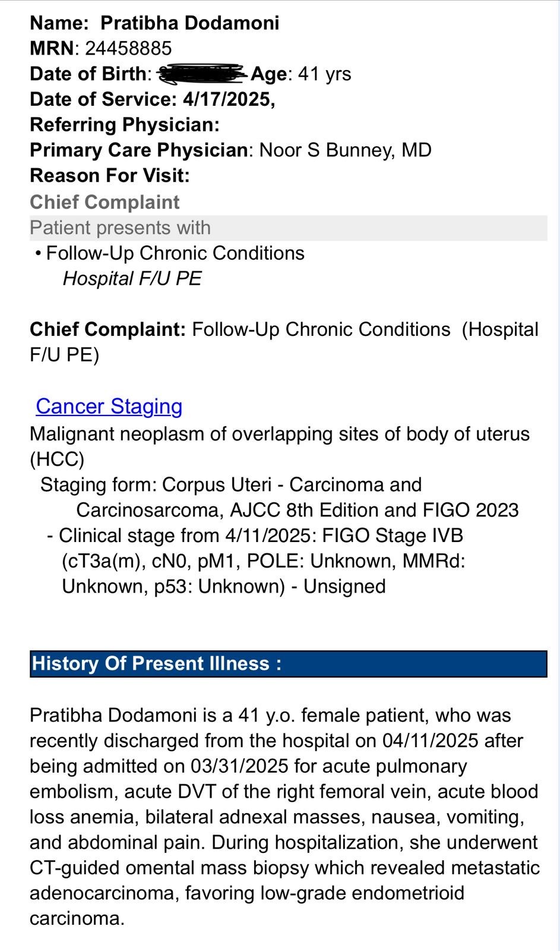Open the Cancer Staging link

click(x=109, y=407)
